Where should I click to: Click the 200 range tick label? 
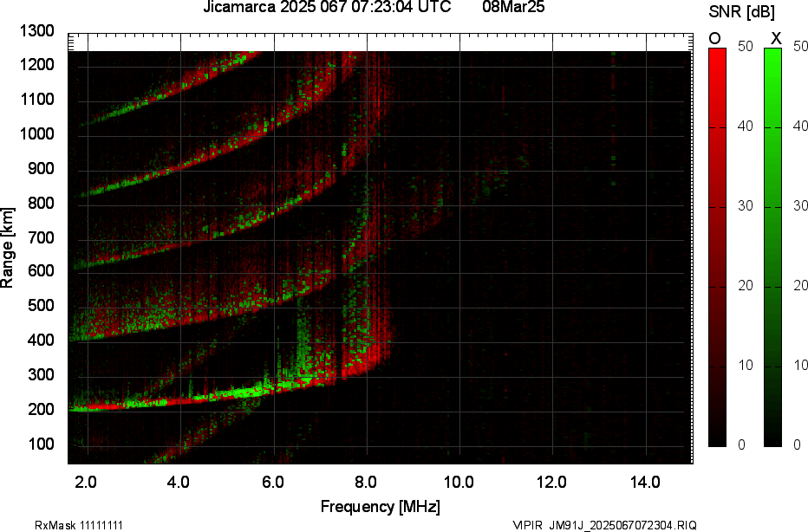pyautogui.click(x=40, y=409)
